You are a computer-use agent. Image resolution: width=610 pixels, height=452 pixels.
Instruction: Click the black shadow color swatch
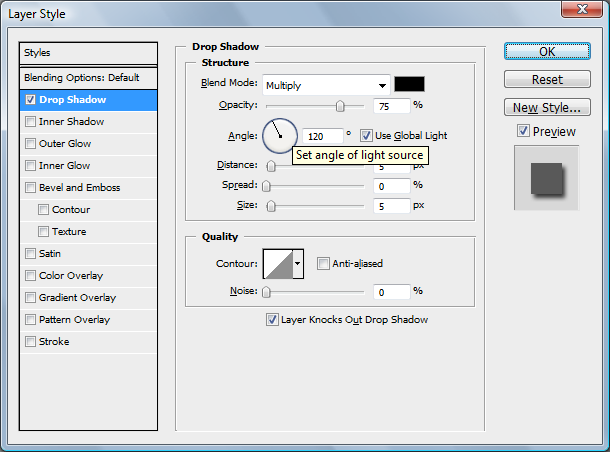pos(409,84)
